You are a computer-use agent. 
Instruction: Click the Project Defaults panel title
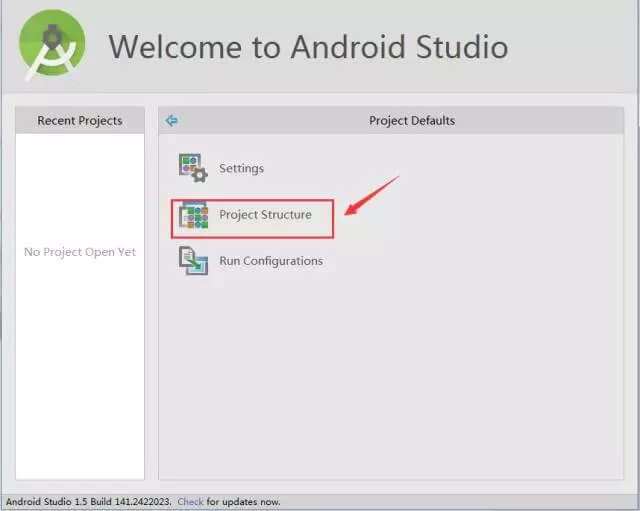click(412, 120)
